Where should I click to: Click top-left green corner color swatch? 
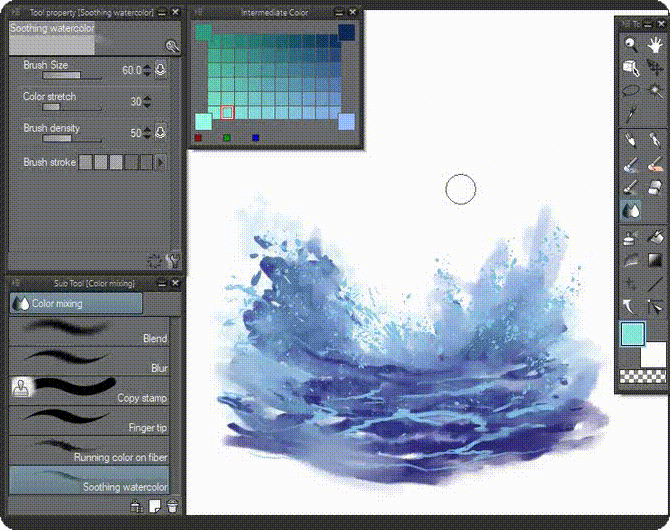(x=203, y=32)
